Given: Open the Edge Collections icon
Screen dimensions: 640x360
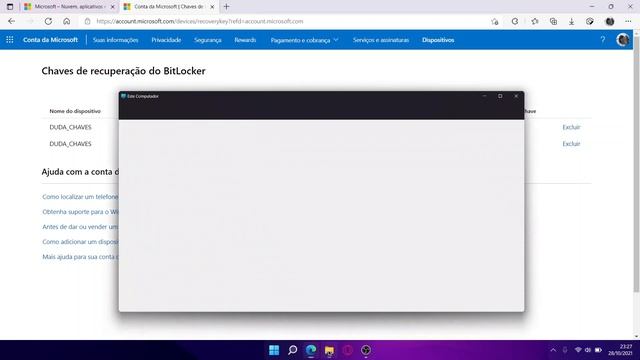Looking at the screenshot, I should tap(553, 21).
